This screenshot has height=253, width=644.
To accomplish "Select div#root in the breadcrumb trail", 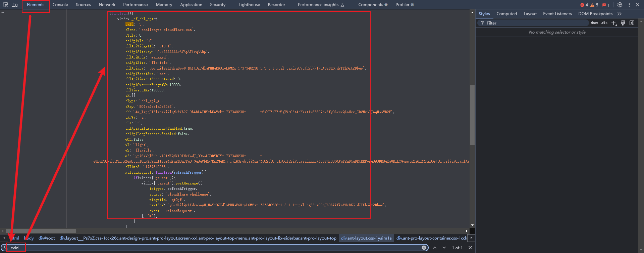I will point(47,238).
